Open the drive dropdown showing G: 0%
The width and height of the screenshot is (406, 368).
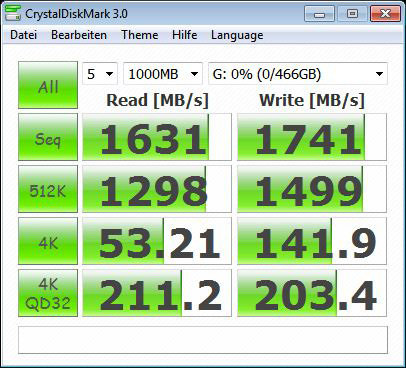click(x=298, y=74)
